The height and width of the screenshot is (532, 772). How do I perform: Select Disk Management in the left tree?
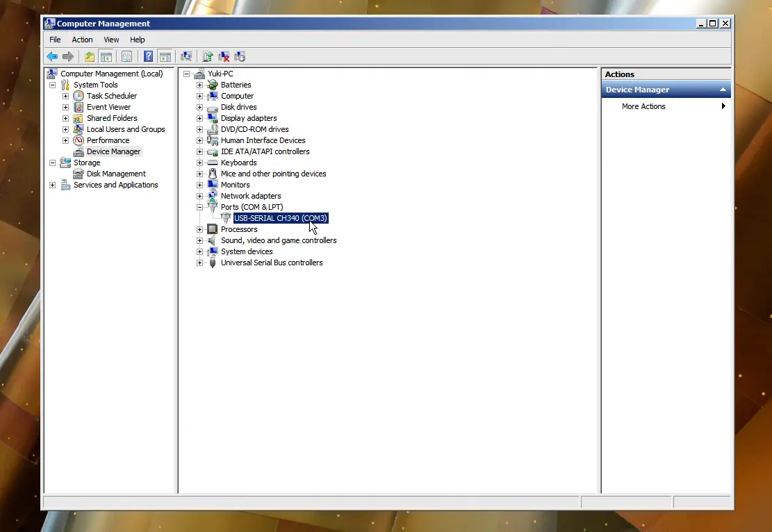[x=116, y=174]
